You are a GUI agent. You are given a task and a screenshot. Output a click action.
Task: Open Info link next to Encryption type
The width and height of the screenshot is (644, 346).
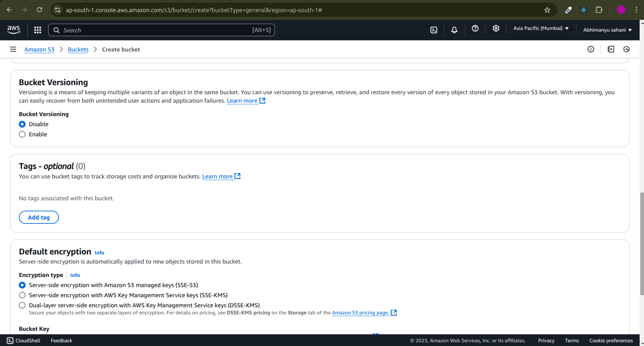[x=75, y=275]
